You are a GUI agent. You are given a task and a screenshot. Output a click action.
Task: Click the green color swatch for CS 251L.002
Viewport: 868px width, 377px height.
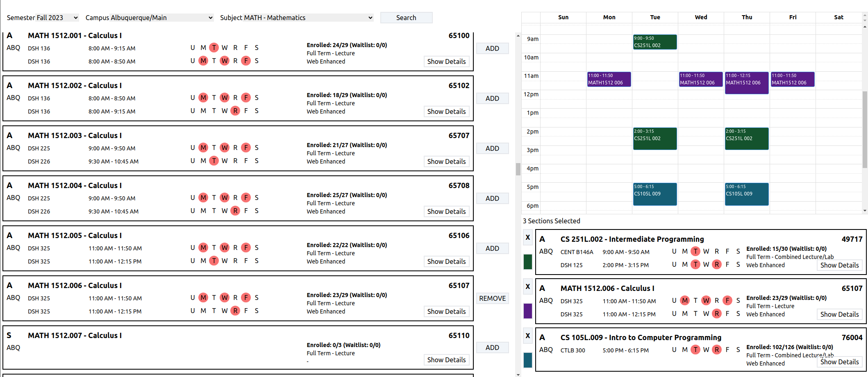[527, 262]
